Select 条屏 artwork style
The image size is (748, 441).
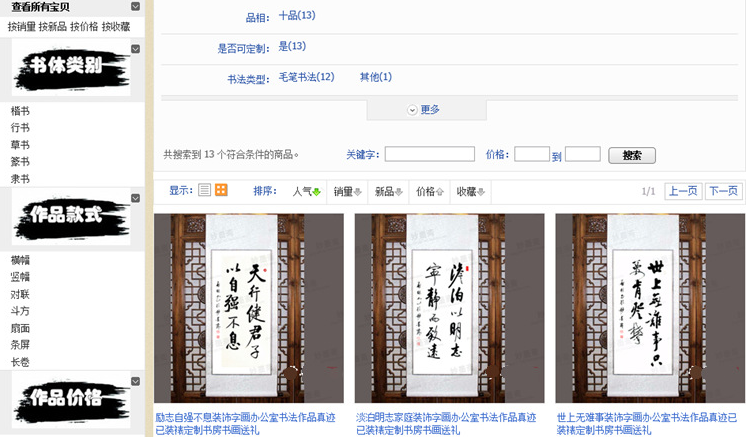click(20, 345)
